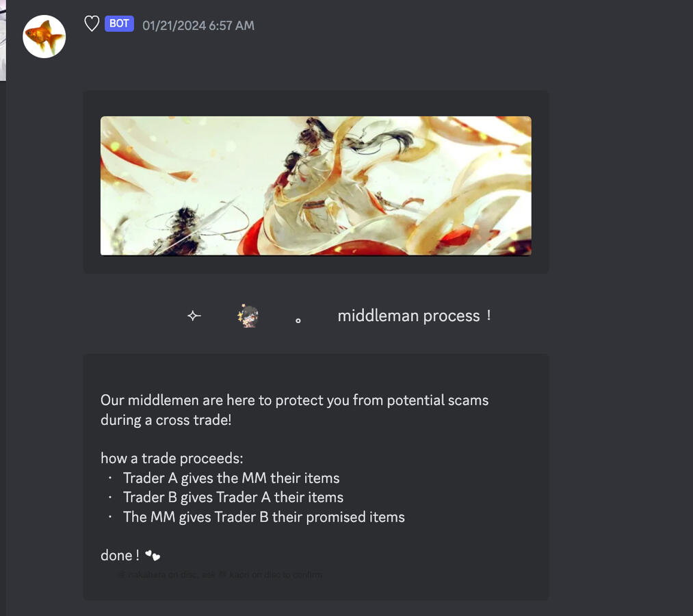Click the bullet before "Trader A gives"
Viewport: 693px width, 616px height.
click(110, 478)
